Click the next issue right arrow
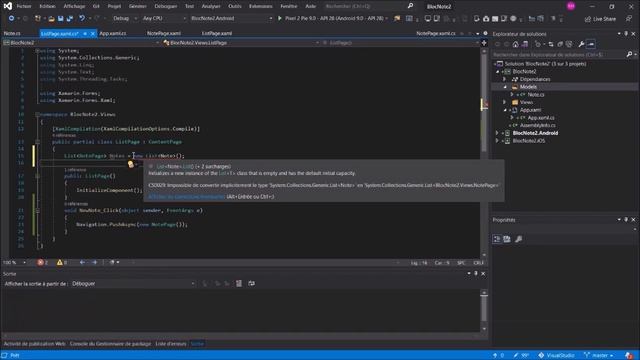This screenshot has width=640, height=360. click(95, 262)
